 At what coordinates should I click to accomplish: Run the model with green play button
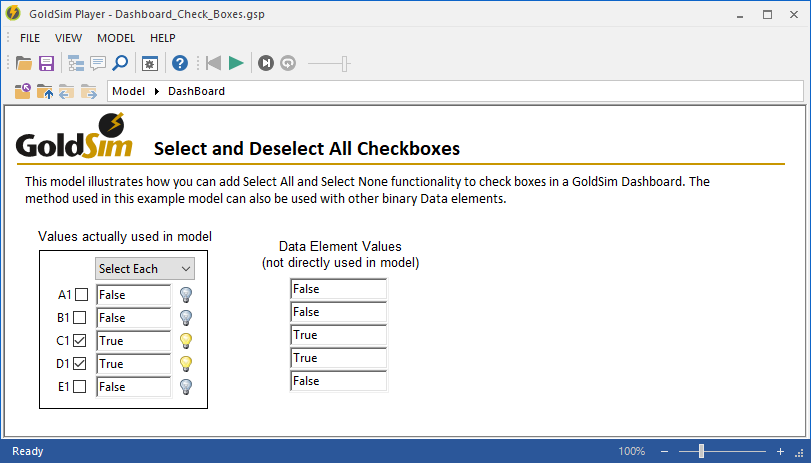pyautogui.click(x=236, y=63)
